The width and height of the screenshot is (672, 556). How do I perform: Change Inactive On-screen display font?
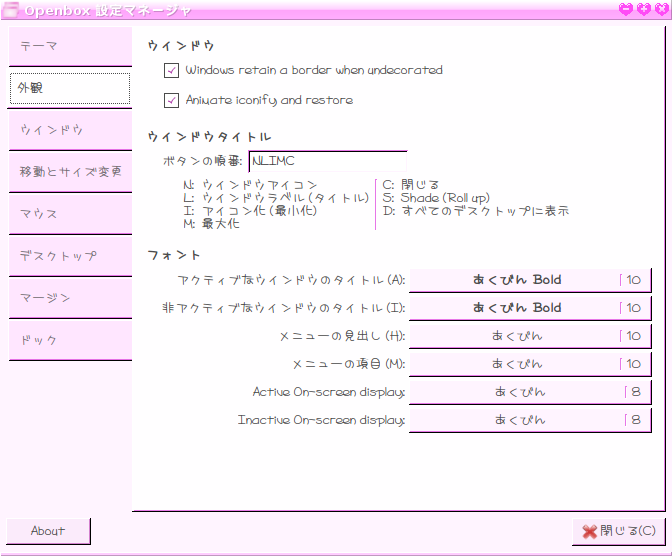530,420
